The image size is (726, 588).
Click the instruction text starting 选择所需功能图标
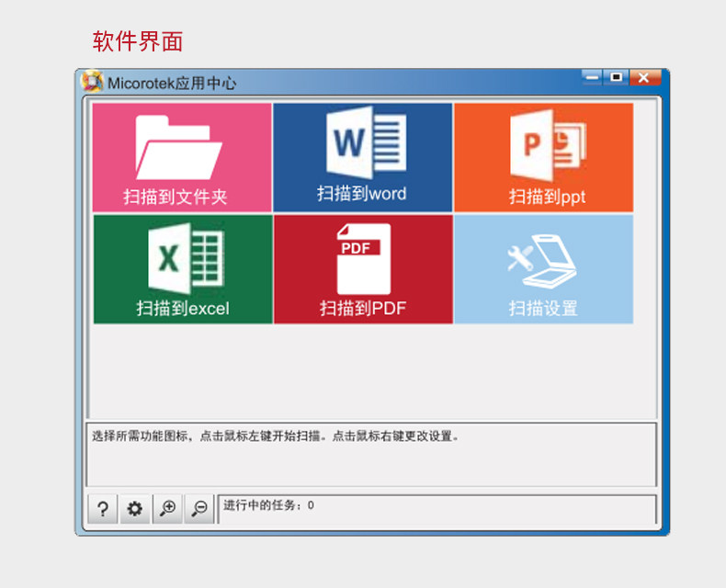[x=276, y=436]
